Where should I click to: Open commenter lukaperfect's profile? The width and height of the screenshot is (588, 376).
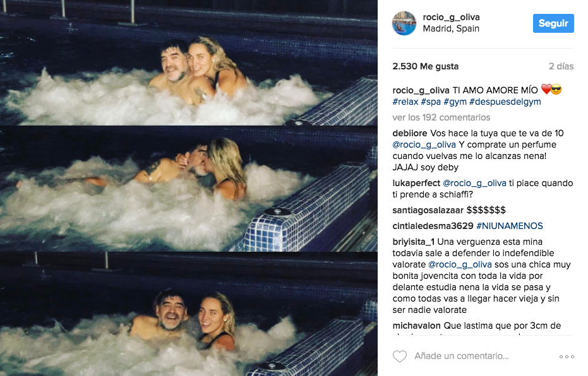(416, 183)
